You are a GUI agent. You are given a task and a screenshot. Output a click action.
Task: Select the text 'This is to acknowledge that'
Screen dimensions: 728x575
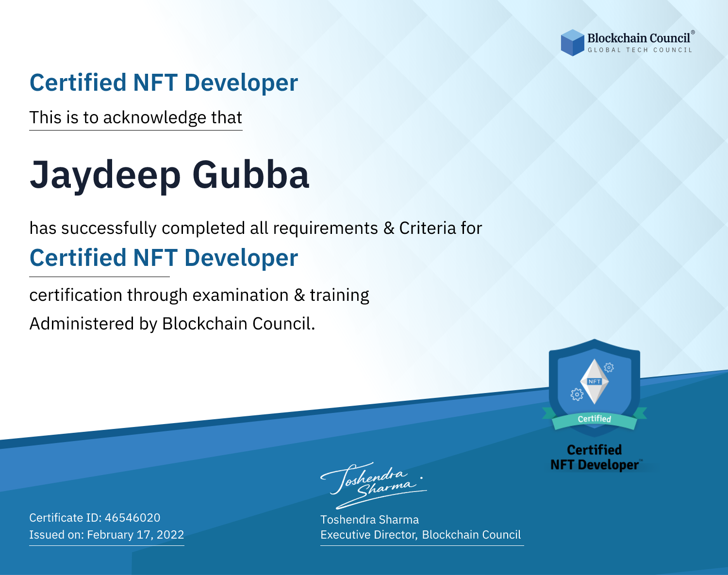pyautogui.click(x=136, y=118)
